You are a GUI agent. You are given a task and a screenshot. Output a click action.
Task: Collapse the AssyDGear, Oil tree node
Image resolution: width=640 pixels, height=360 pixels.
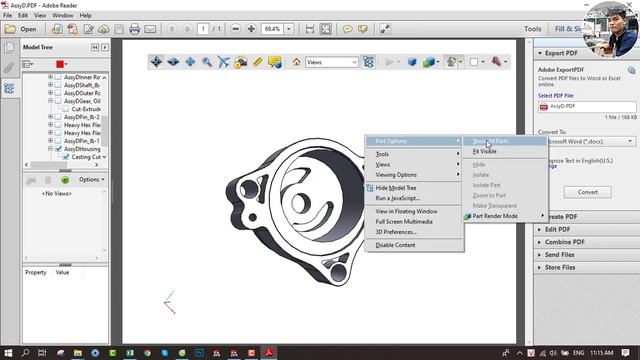[x=50, y=101]
